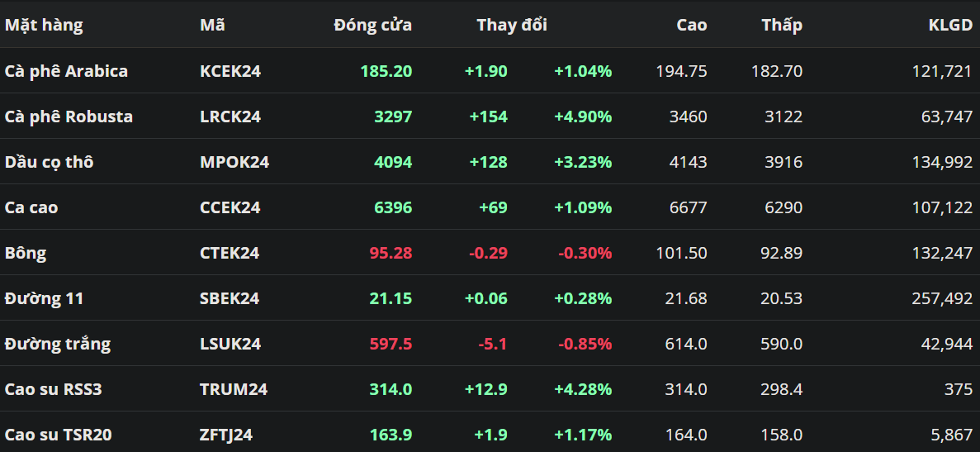Click the Thấp column header

point(782,25)
